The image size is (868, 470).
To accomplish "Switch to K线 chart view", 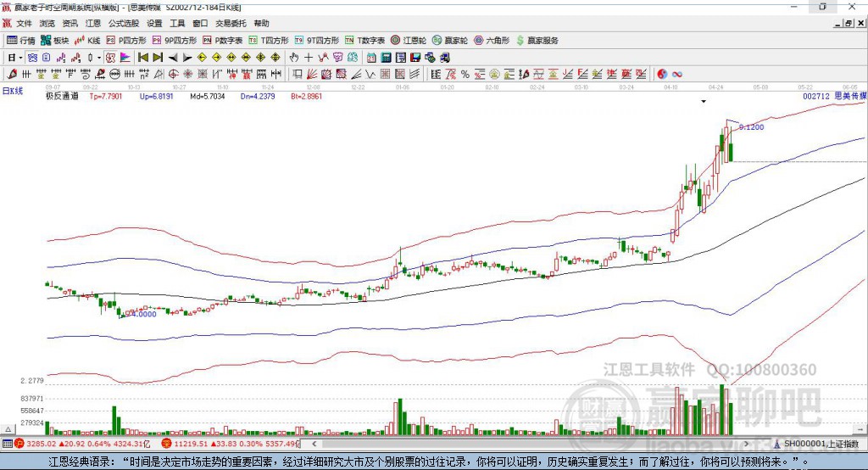I will click(87, 41).
